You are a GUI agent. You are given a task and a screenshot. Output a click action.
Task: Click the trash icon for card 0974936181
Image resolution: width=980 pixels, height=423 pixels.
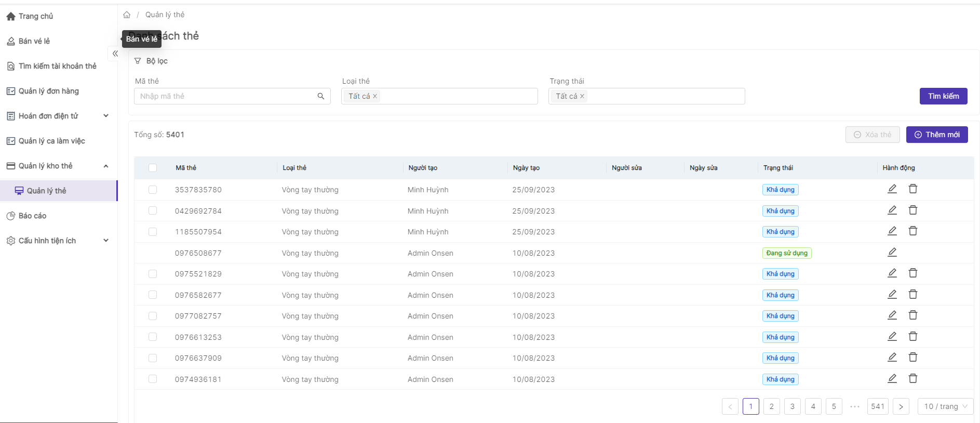[x=912, y=379]
